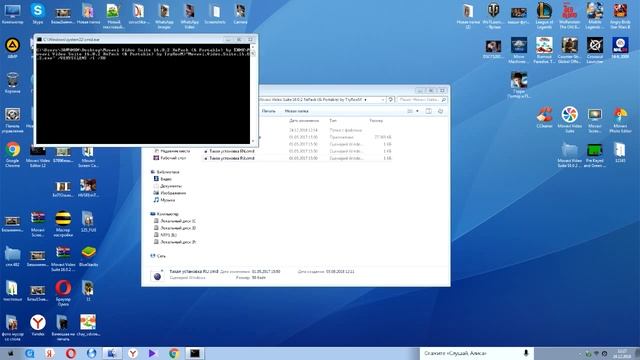Launch Movavi Video Editor 12 shortcut
The width and height of the screenshot is (640, 360).
click(38, 157)
